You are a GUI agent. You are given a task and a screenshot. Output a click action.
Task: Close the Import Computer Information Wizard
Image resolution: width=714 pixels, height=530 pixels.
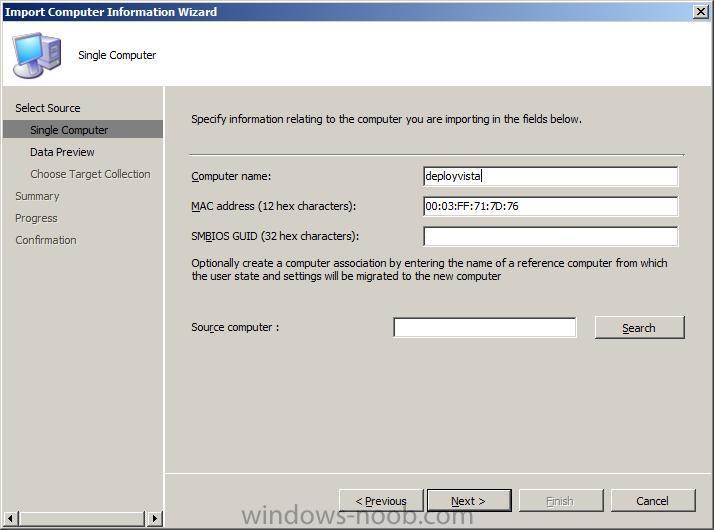pos(701,11)
